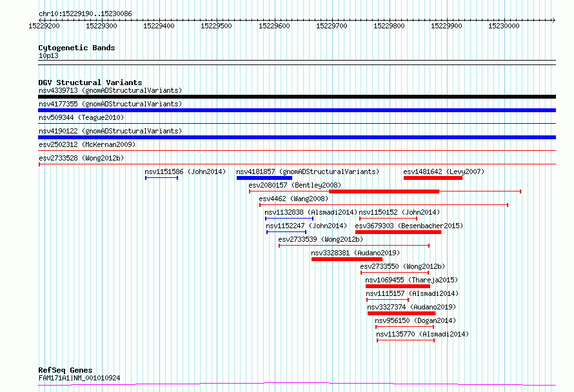Select nsv3327374 (Audano2019) red bar
Image resolution: width=574 pixels, height=392 pixels.
402,313
